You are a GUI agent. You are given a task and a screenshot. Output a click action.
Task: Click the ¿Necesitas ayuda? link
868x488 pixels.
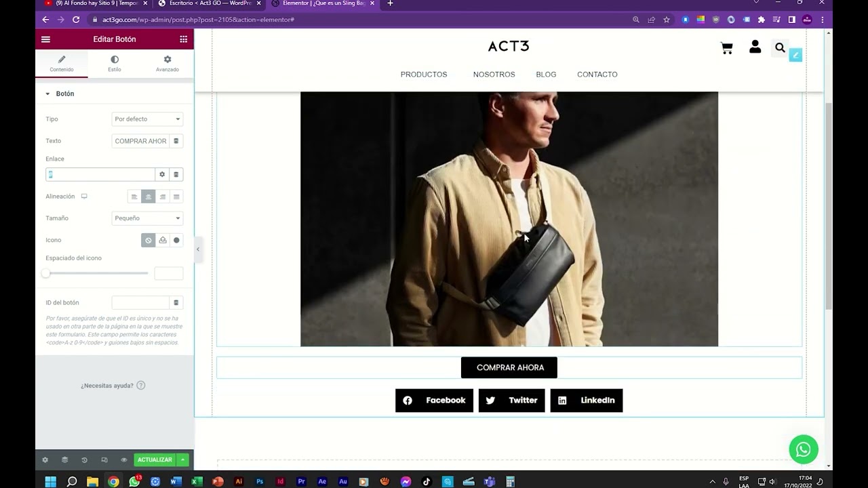click(113, 386)
